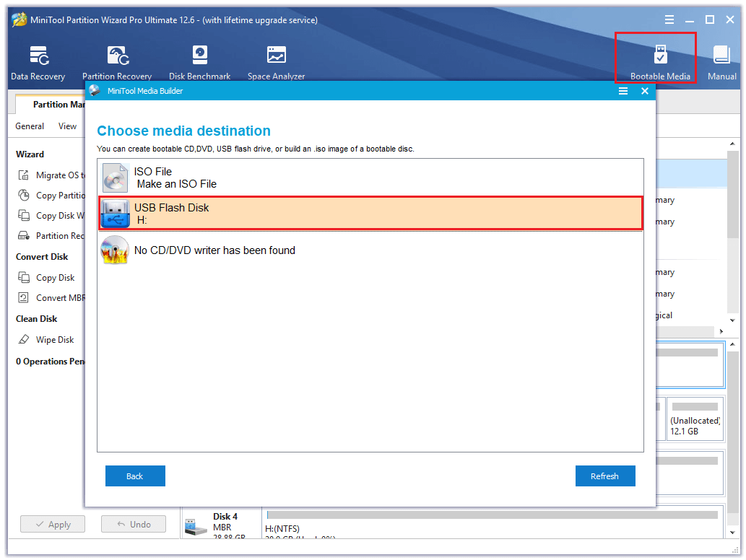The image size is (746, 560).
Task: Click Convert MBR disk icon
Action: (x=23, y=297)
